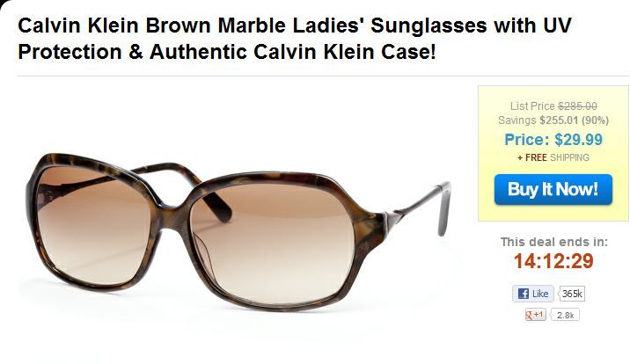The height and width of the screenshot is (364, 630).
Task: Click the 'List Price' label text
Action: (532, 106)
